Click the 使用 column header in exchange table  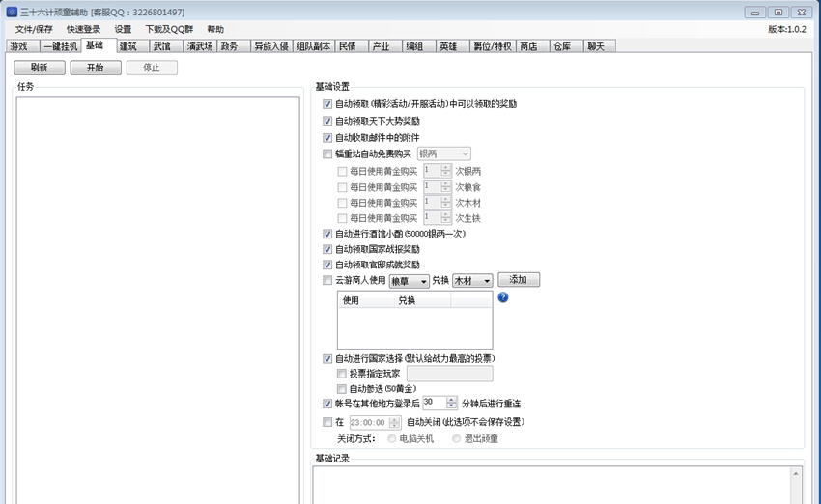pos(366,300)
